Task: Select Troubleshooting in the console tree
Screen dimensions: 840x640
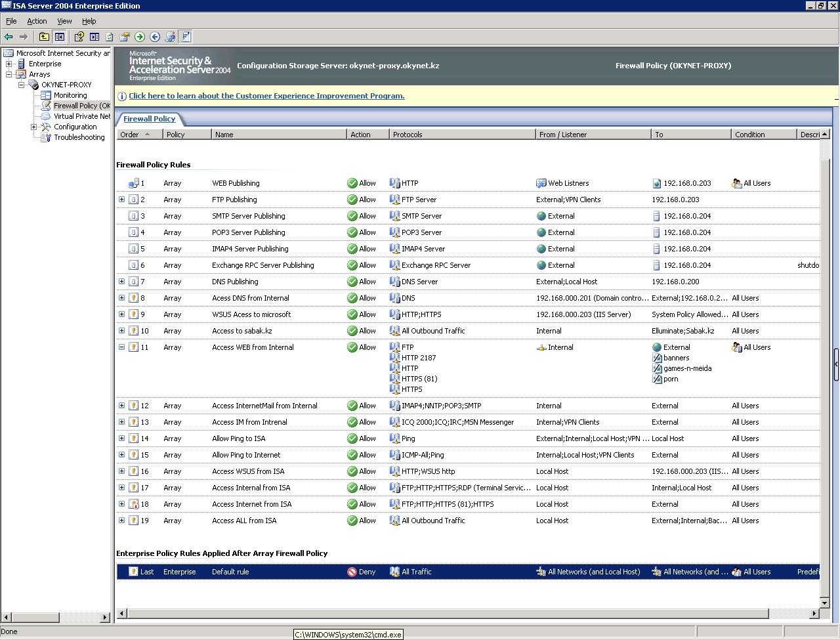Action: tap(79, 137)
